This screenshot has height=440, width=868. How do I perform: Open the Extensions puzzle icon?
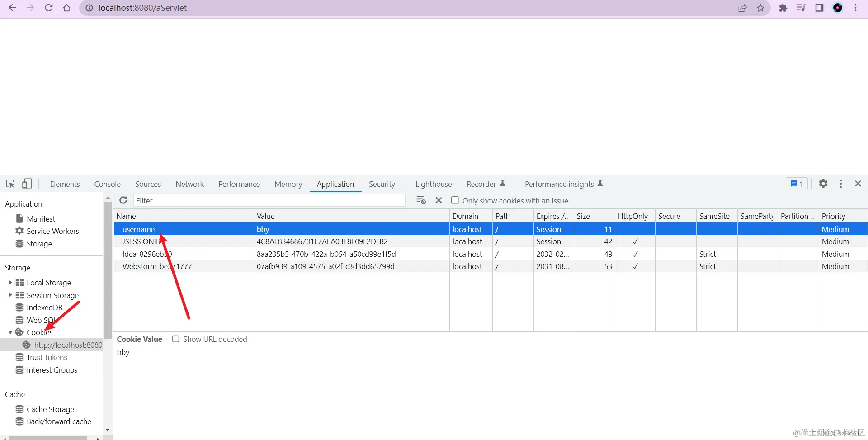[x=783, y=8]
